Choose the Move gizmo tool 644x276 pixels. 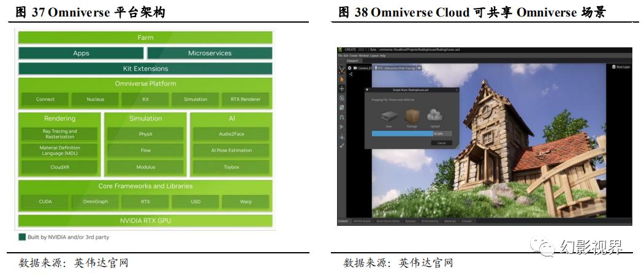click(x=342, y=89)
